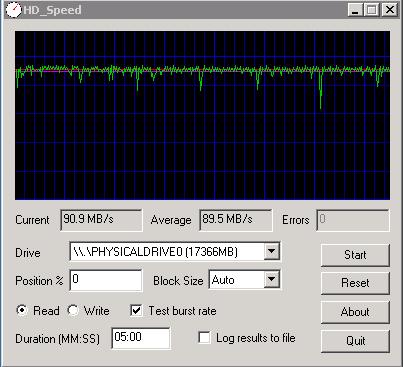Select the Write radio button
Screen dimensions: 403x367
coord(73,311)
